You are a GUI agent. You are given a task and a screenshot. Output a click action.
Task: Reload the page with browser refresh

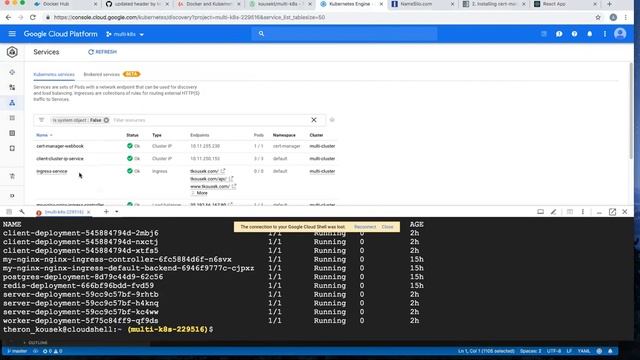(x=33, y=18)
